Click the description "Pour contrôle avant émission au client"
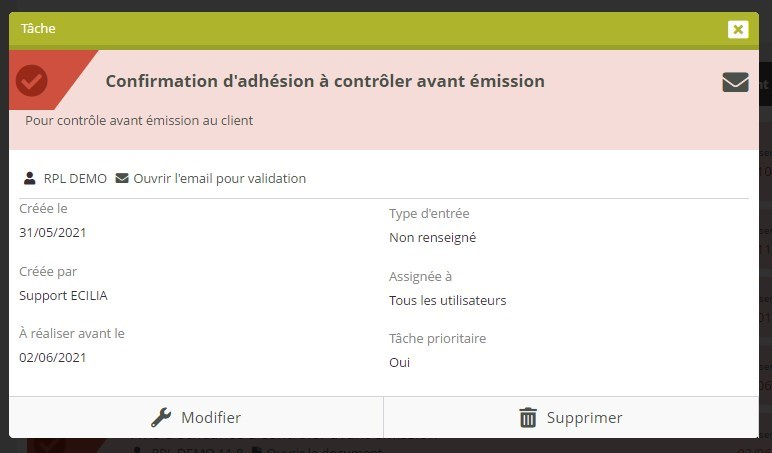772x453 pixels. (x=139, y=121)
